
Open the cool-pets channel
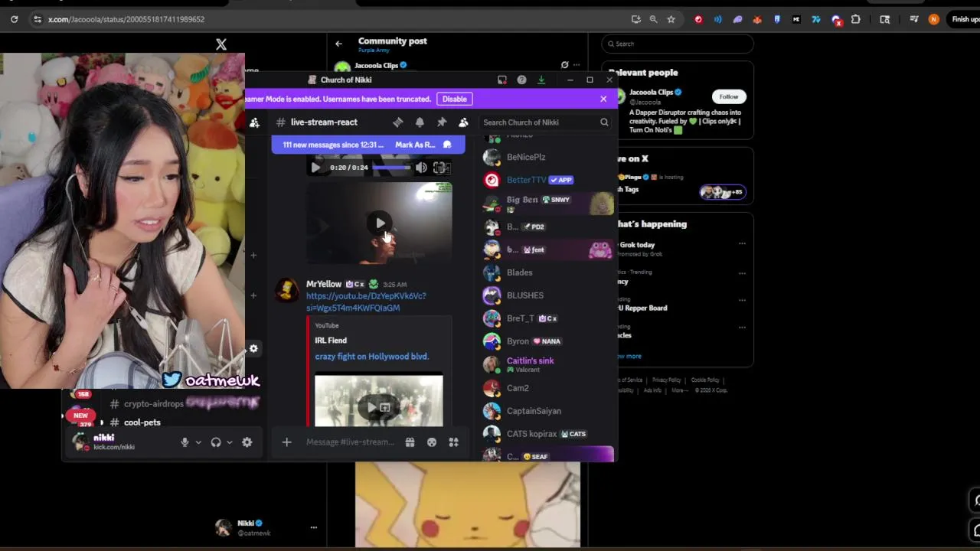142,422
